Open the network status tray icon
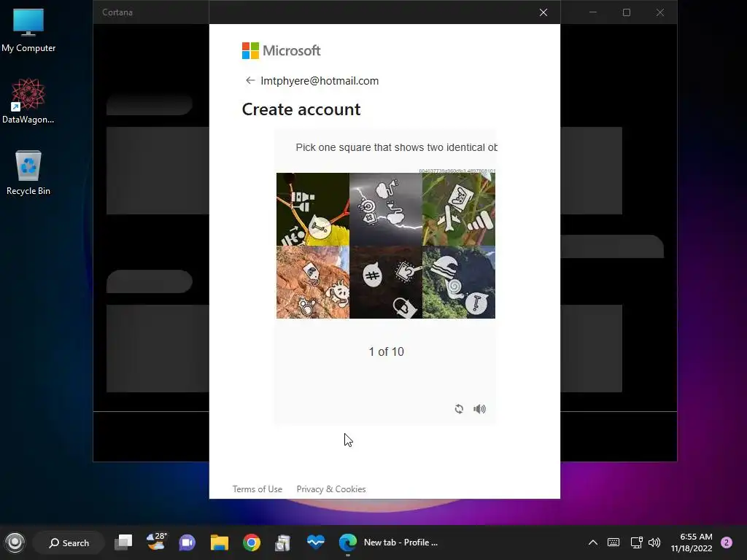747x560 pixels. 636,542
